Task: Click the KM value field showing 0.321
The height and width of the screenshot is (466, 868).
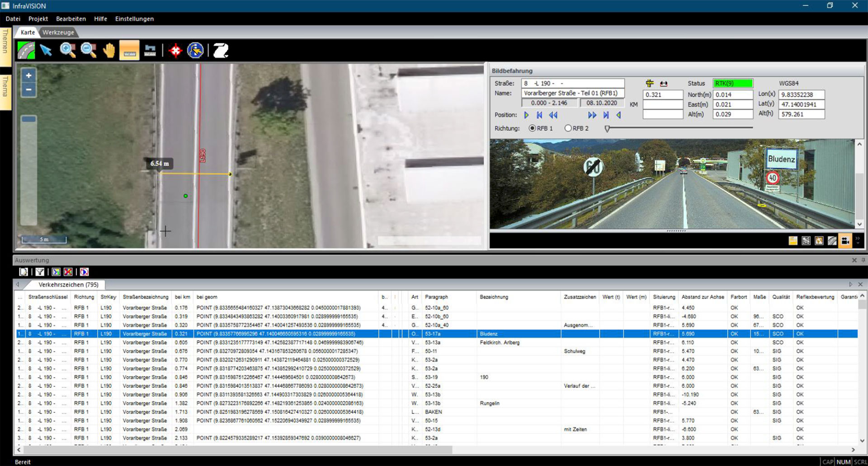Action: 662,95
